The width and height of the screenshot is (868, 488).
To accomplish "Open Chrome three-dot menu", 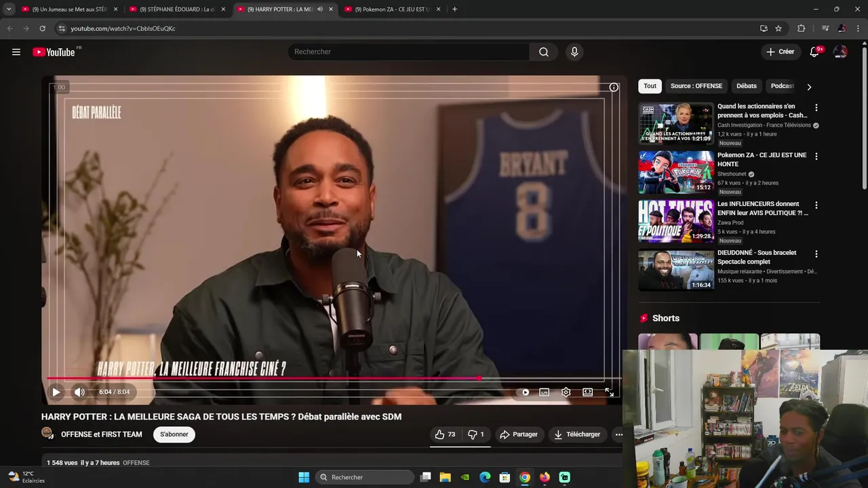I will (858, 28).
